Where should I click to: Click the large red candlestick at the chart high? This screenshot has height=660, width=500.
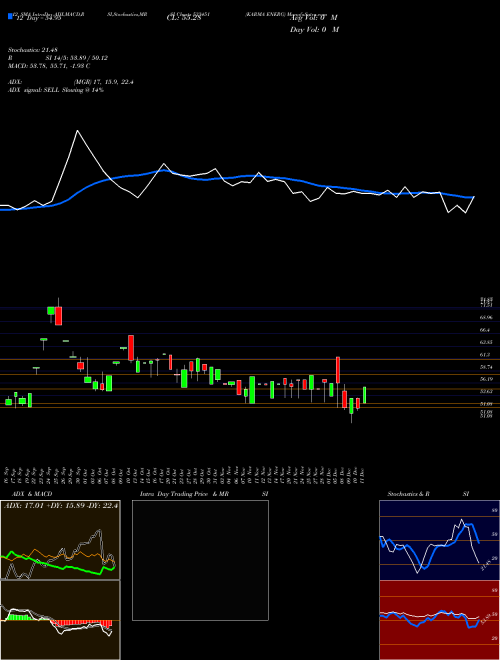[x=59, y=316]
